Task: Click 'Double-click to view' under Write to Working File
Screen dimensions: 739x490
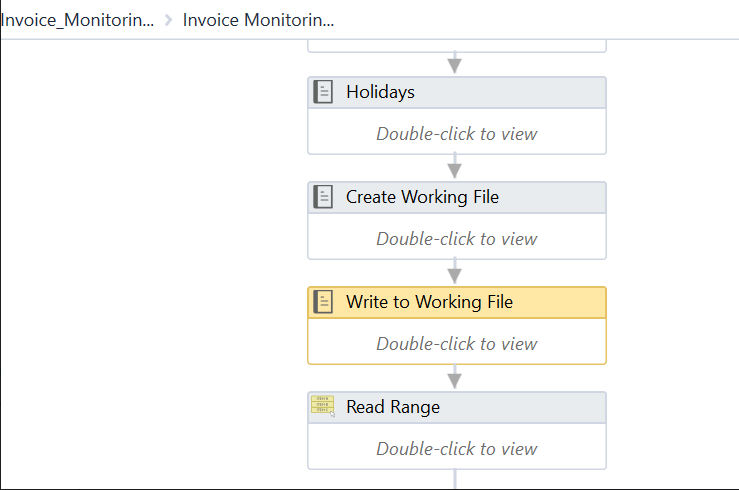Action: [457, 344]
